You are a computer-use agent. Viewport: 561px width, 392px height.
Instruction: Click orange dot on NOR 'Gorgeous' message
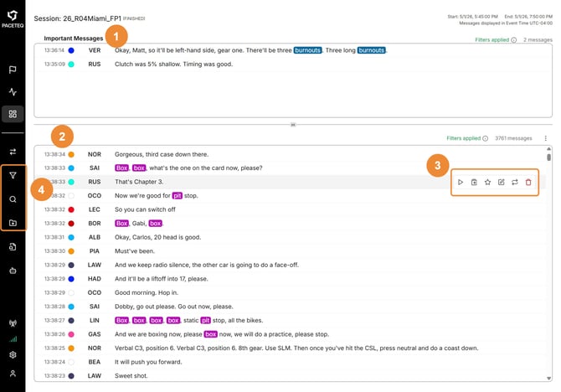point(71,155)
